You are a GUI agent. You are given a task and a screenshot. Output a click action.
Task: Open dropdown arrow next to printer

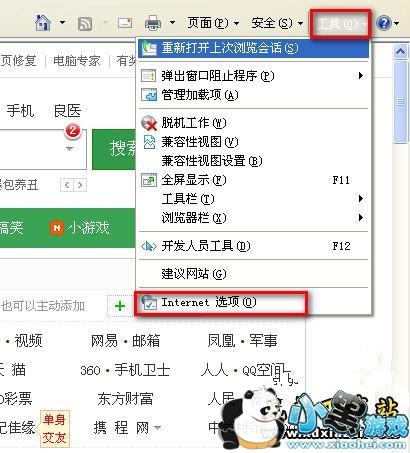coord(172,23)
